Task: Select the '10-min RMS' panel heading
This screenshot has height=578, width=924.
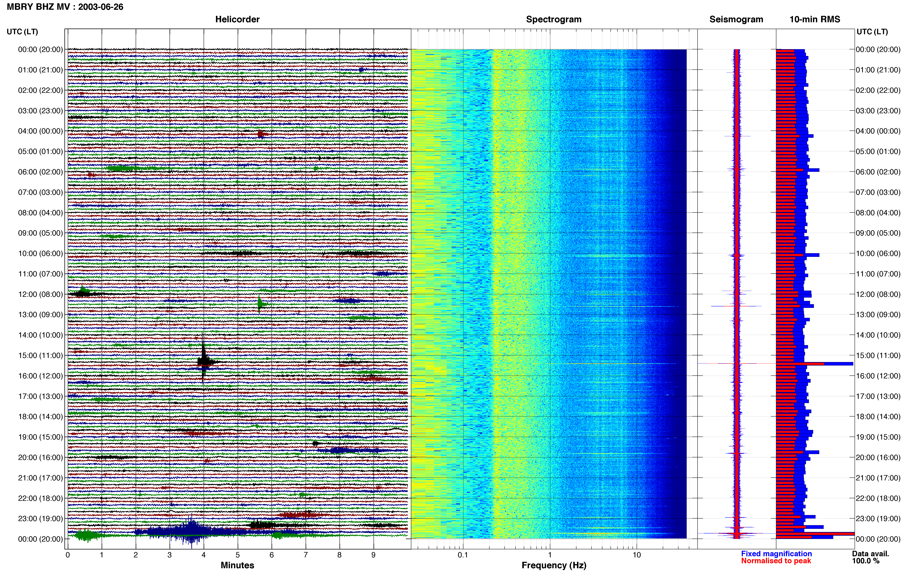Action: coord(815,19)
